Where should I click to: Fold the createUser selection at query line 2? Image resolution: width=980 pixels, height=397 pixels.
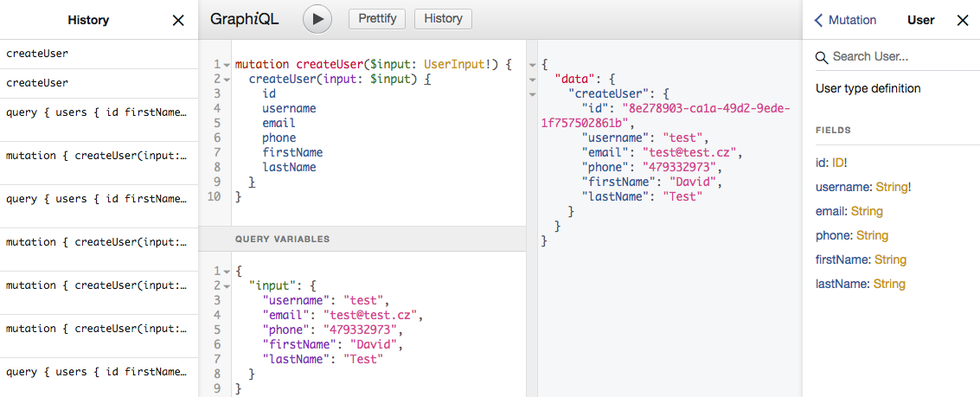(x=227, y=80)
